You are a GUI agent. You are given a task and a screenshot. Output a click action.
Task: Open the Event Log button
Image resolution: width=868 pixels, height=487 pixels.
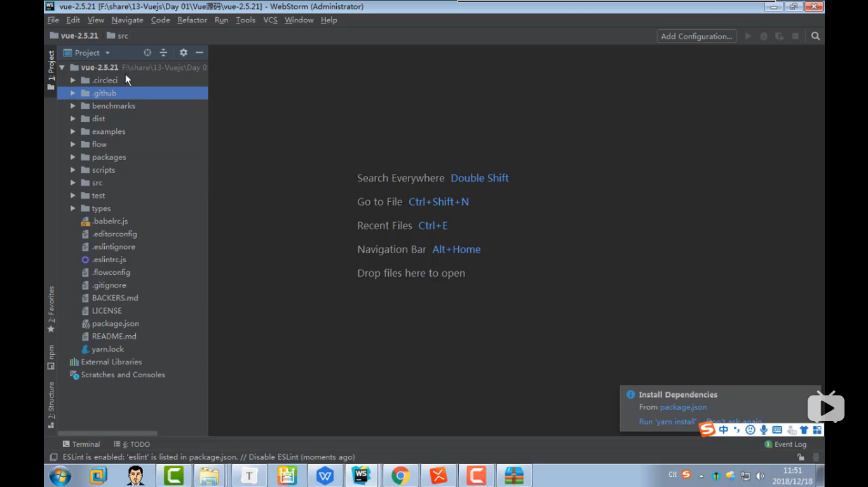point(785,444)
